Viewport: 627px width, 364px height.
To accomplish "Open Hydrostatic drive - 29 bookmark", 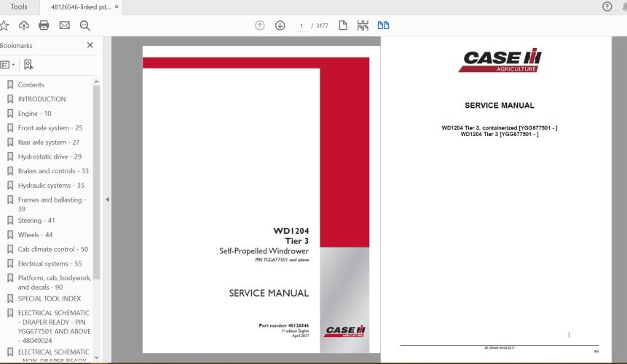I will click(x=50, y=157).
